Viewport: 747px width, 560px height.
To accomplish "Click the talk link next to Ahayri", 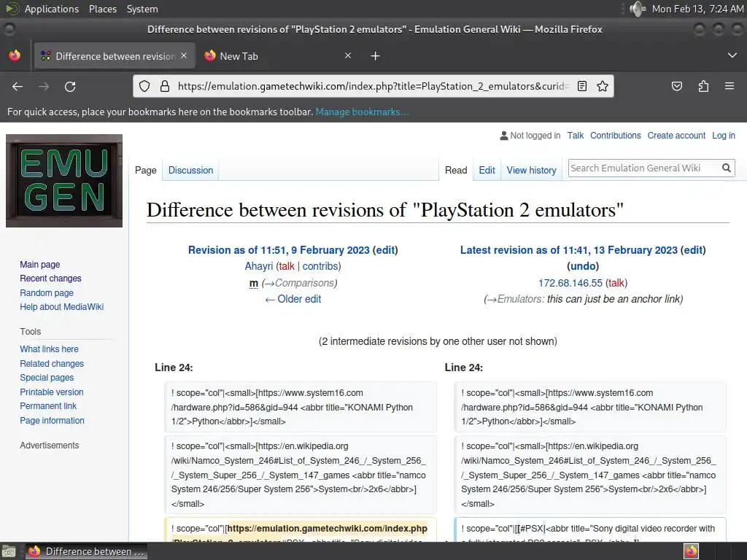I will pos(287,266).
